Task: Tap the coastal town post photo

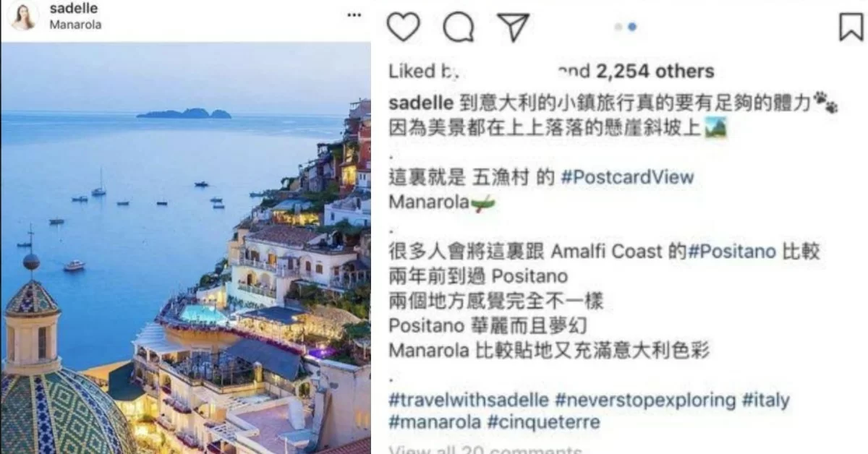Action: [186, 248]
